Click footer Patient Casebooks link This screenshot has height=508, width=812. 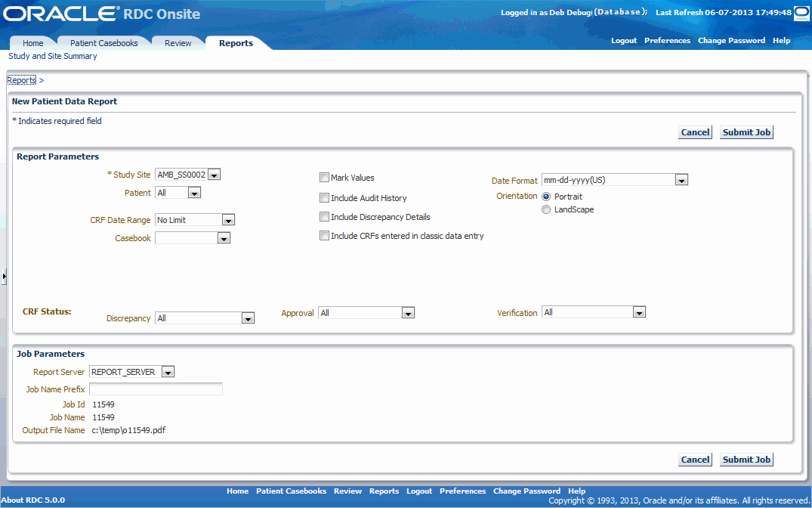[x=291, y=491]
